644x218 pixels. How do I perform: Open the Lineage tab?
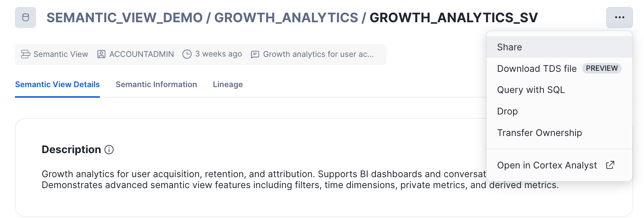coord(228,85)
